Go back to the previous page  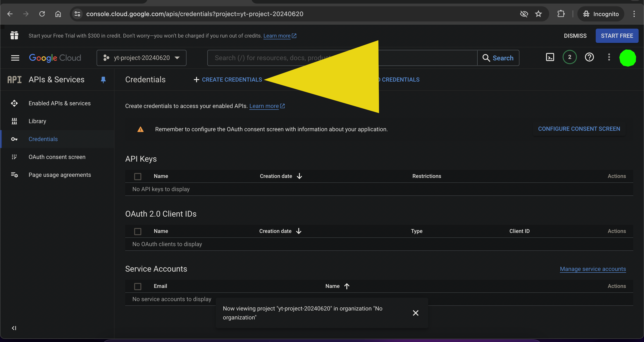(10, 14)
